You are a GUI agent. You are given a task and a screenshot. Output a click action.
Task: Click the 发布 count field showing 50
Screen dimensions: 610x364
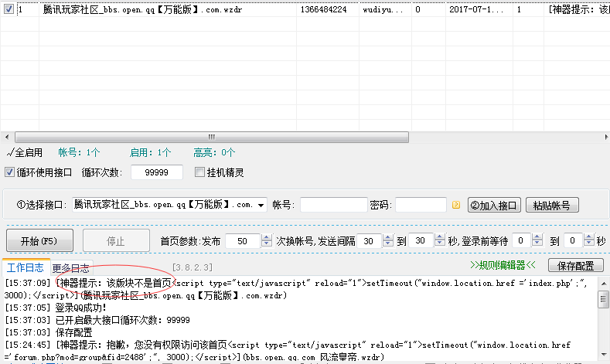click(x=242, y=241)
